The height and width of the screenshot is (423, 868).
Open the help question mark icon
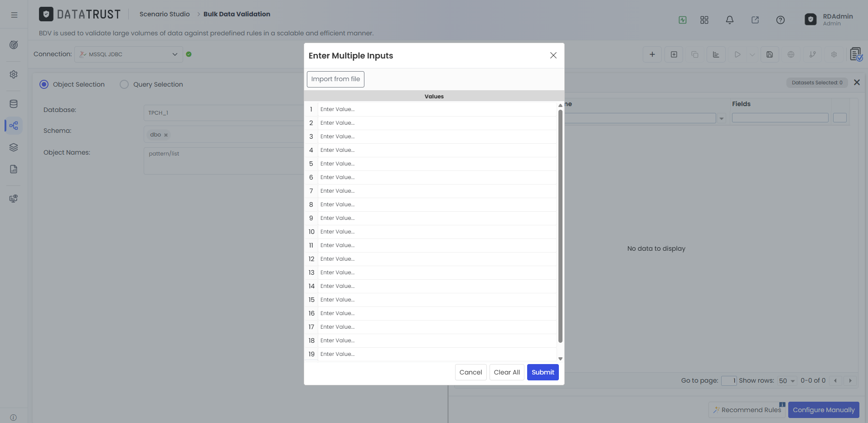[781, 20]
